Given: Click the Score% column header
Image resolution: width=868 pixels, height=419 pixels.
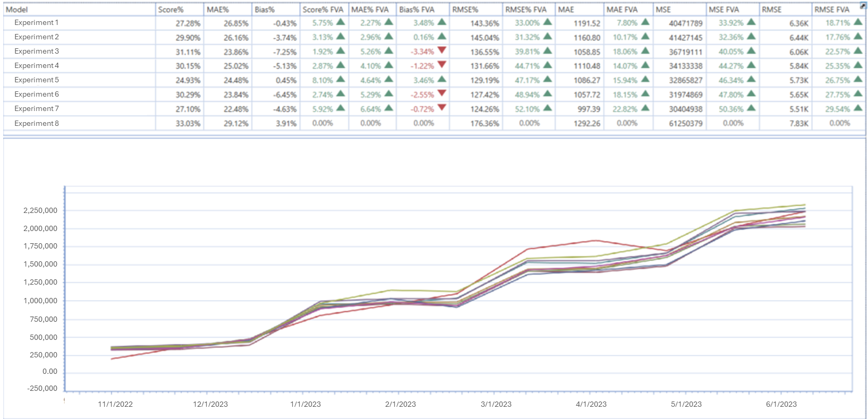Looking at the screenshot, I should [x=171, y=10].
